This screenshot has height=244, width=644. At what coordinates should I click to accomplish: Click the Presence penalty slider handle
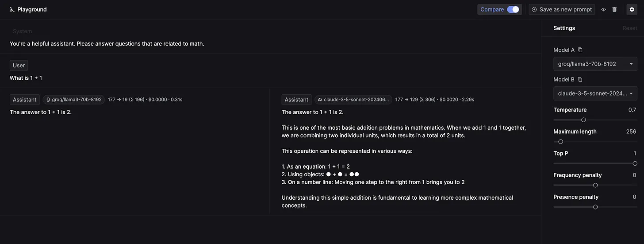[x=595, y=207]
